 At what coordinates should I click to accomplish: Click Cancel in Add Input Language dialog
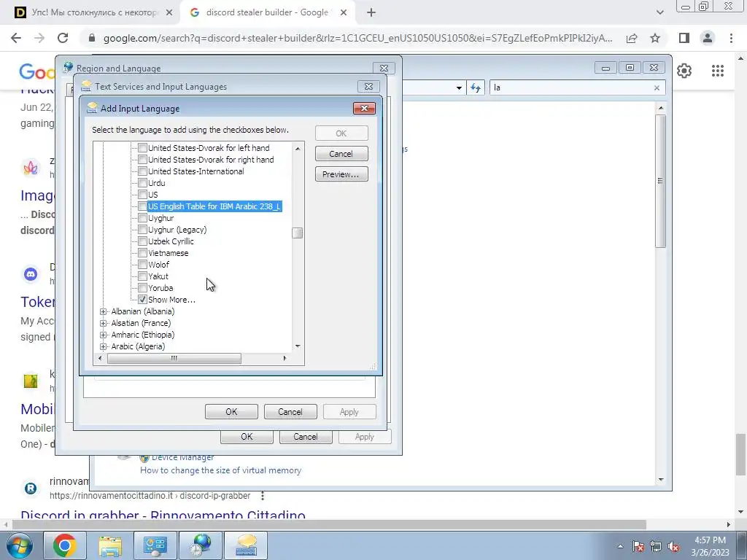(341, 154)
